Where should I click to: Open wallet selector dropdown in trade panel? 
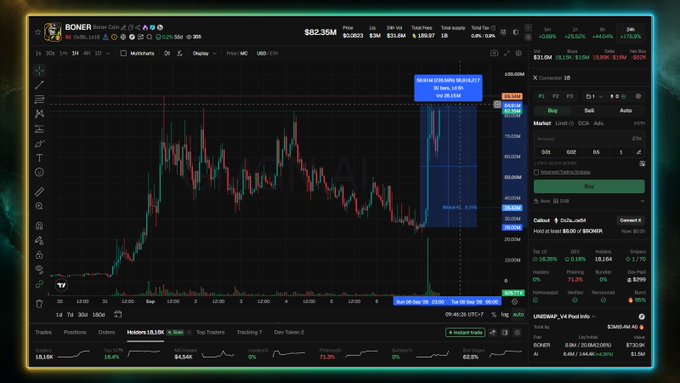(595, 96)
